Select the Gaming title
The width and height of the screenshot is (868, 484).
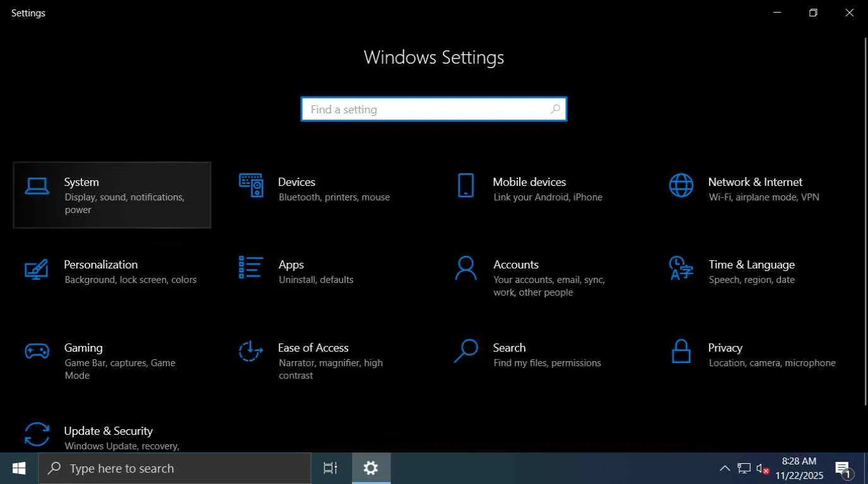[83, 348]
